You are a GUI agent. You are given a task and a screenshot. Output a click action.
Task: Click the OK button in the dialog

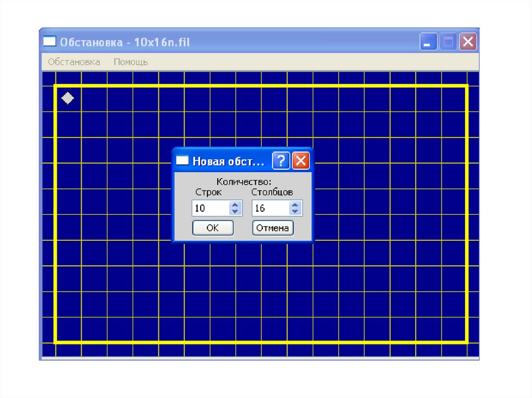(x=212, y=228)
